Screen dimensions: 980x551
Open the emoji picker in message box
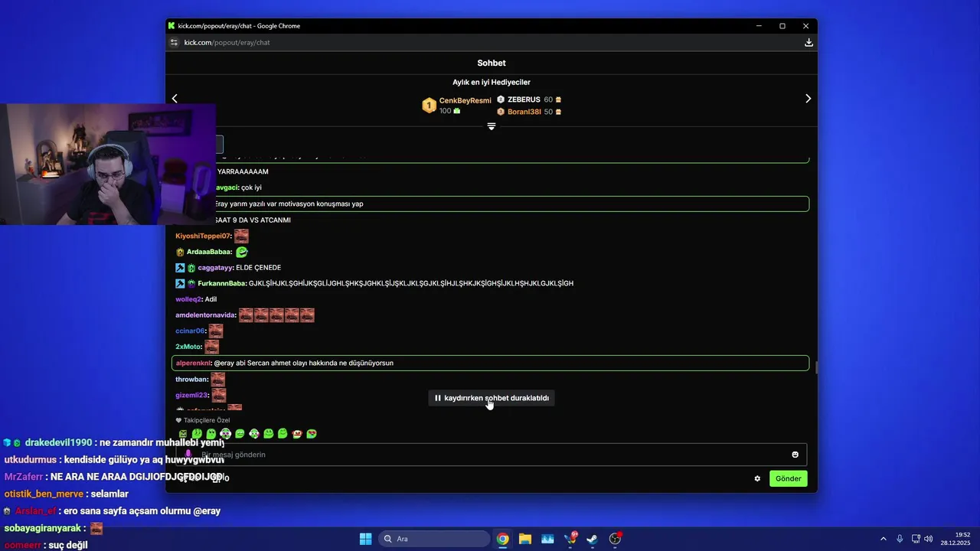795,455
